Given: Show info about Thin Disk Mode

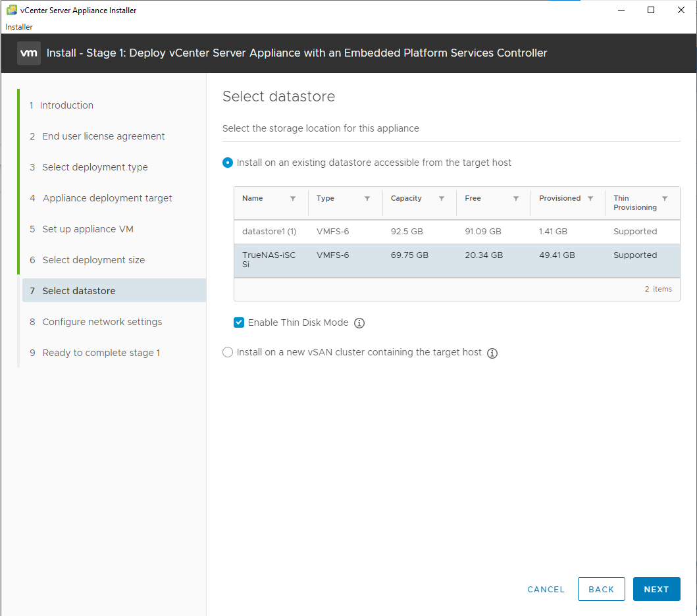Looking at the screenshot, I should pyautogui.click(x=359, y=323).
